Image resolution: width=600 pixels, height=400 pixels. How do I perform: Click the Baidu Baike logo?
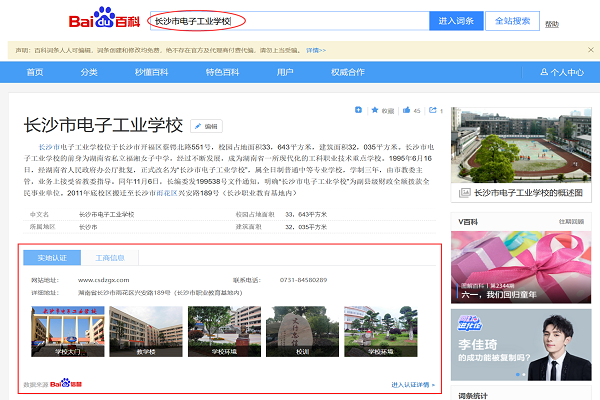click(103, 21)
